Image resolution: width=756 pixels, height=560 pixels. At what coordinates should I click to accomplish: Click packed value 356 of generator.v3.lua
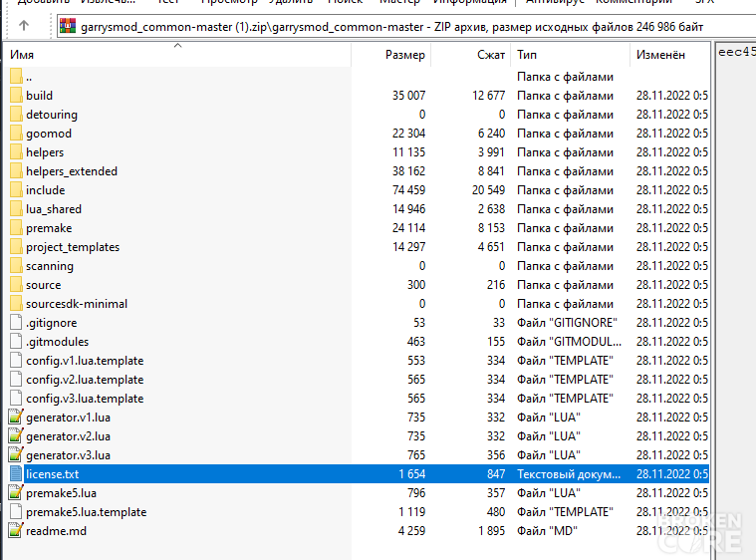495,454
